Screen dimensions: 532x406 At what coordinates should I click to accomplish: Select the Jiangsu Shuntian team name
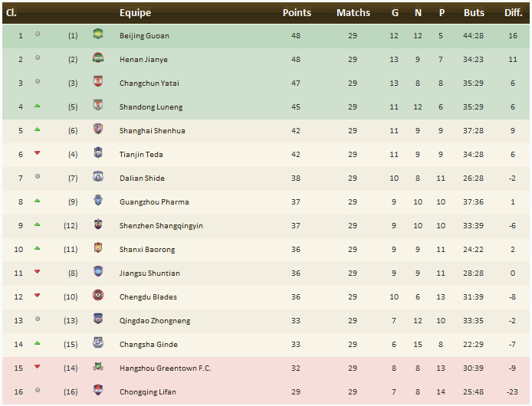point(149,273)
